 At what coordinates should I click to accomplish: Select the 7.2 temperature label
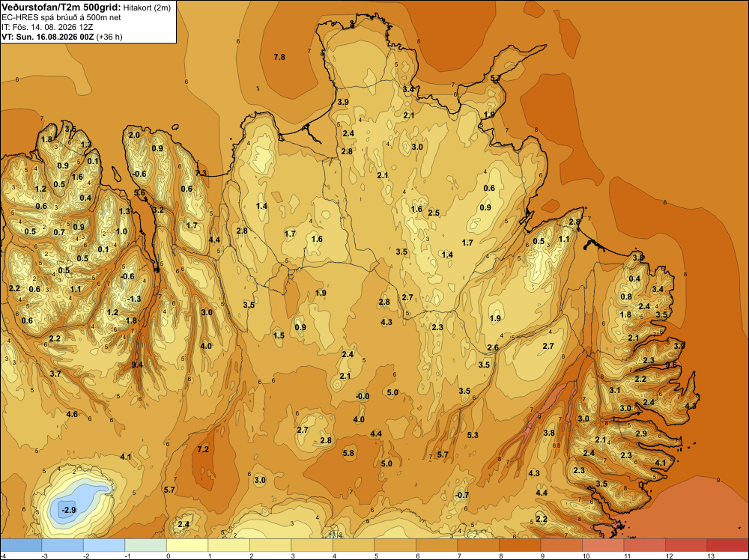(203, 449)
